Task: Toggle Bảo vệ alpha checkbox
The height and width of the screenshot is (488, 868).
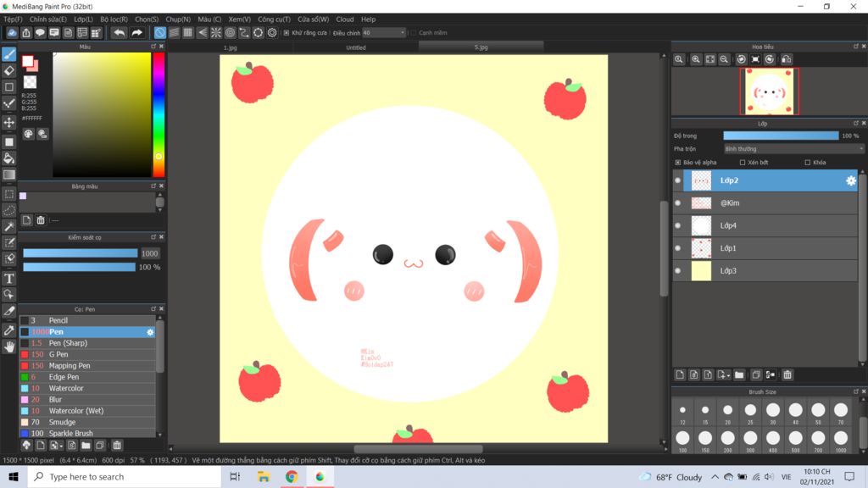Action: (x=677, y=163)
